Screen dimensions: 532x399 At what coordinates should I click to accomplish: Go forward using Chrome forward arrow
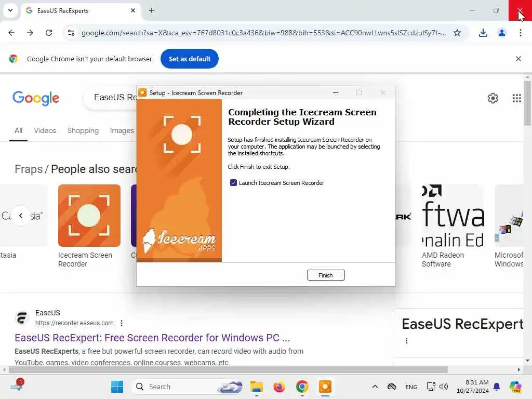pyautogui.click(x=30, y=33)
